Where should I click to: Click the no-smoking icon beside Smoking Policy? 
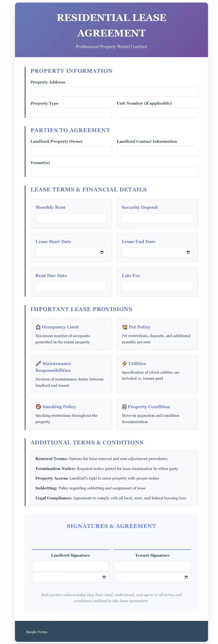coord(38,407)
